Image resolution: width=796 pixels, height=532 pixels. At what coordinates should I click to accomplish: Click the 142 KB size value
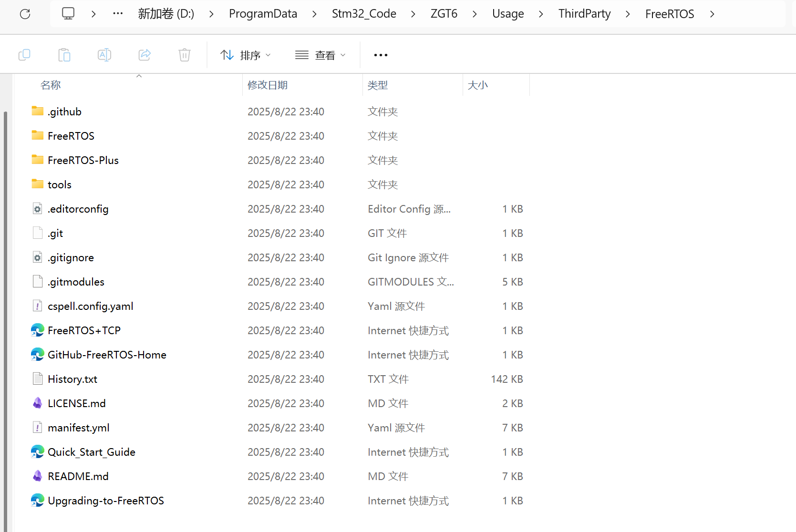tap(507, 379)
